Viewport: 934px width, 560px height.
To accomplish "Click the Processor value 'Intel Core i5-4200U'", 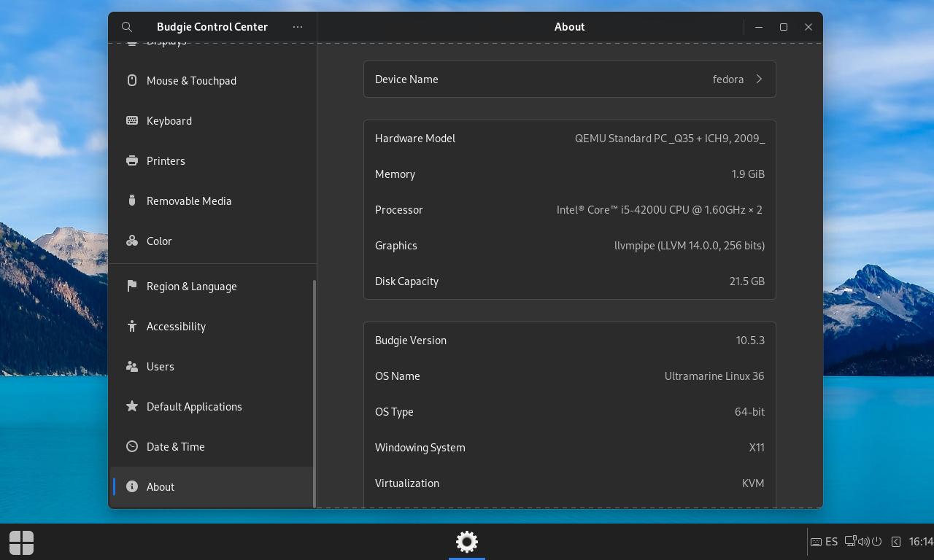I will pos(660,209).
